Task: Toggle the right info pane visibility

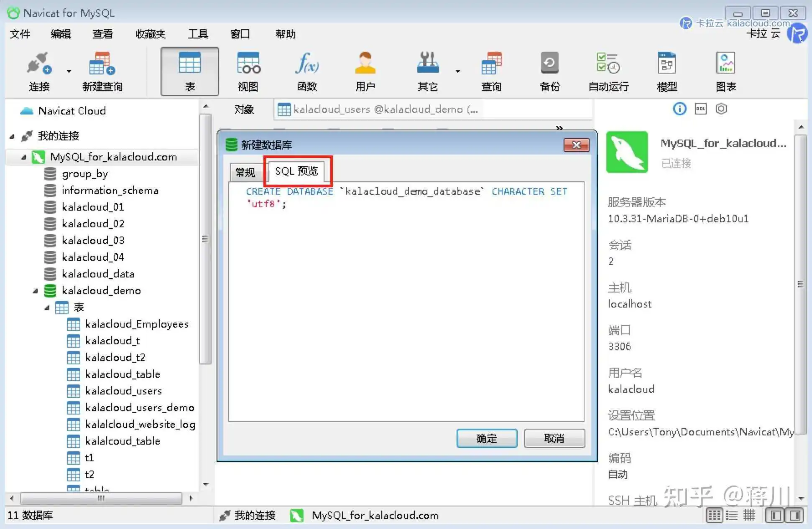Action: point(796,516)
